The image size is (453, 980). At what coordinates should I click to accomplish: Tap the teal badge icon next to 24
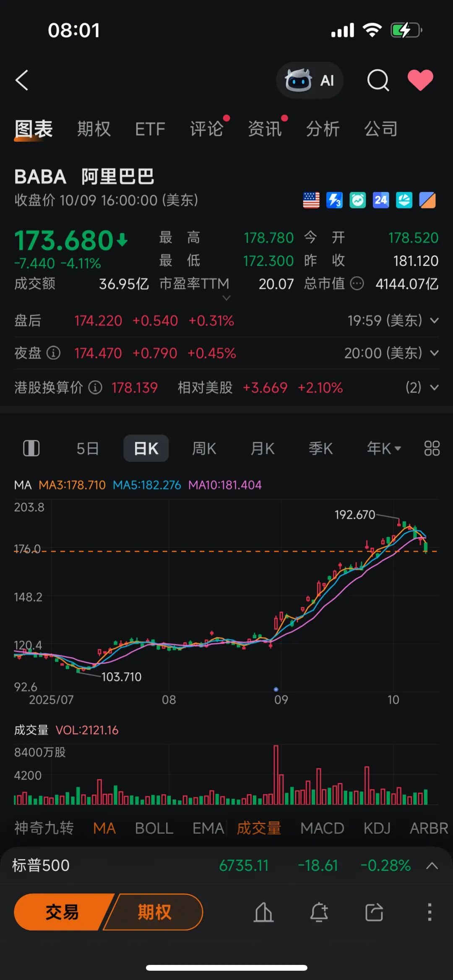404,200
